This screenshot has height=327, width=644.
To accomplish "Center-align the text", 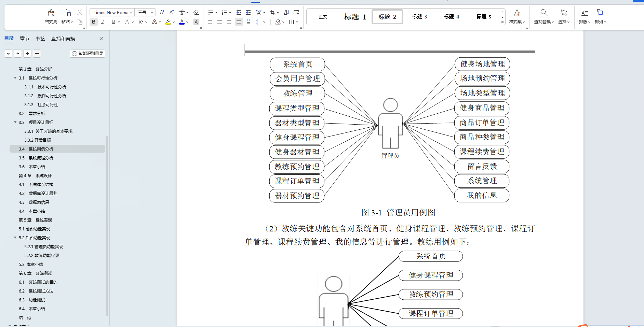I will 219,22.
